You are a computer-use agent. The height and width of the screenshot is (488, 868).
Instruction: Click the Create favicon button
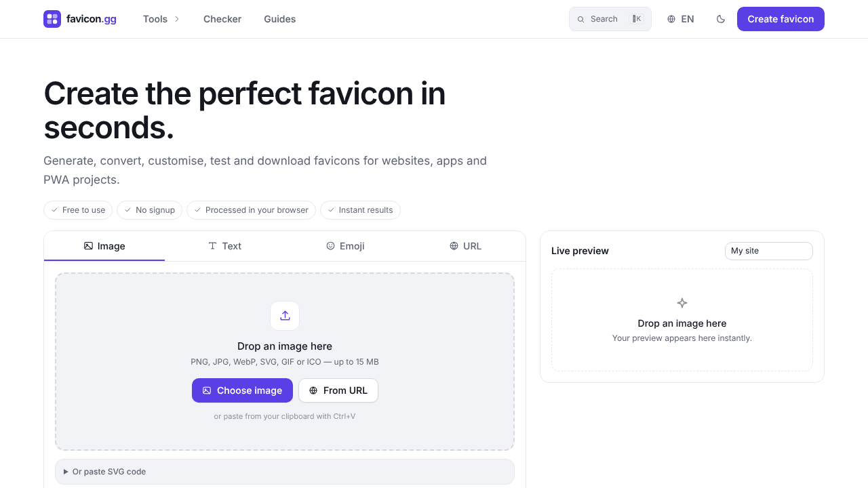pos(781,19)
